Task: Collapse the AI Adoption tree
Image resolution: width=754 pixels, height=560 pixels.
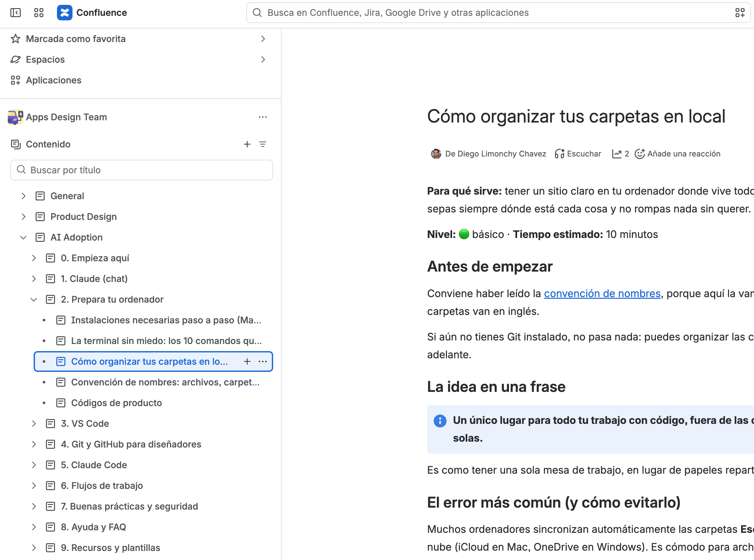Action: point(23,237)
